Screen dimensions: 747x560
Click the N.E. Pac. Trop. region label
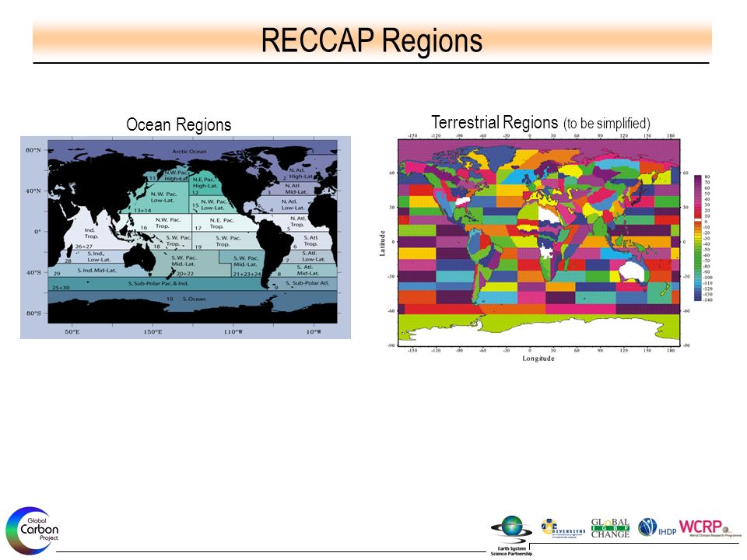[x=222, y=223]
